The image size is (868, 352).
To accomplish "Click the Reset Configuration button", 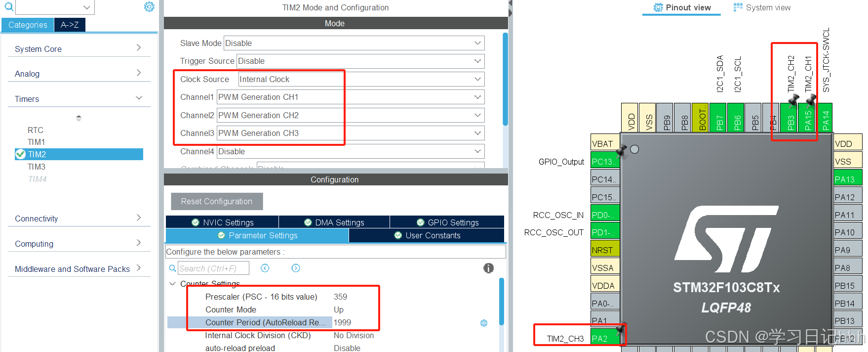I will (x=217, y=201).
